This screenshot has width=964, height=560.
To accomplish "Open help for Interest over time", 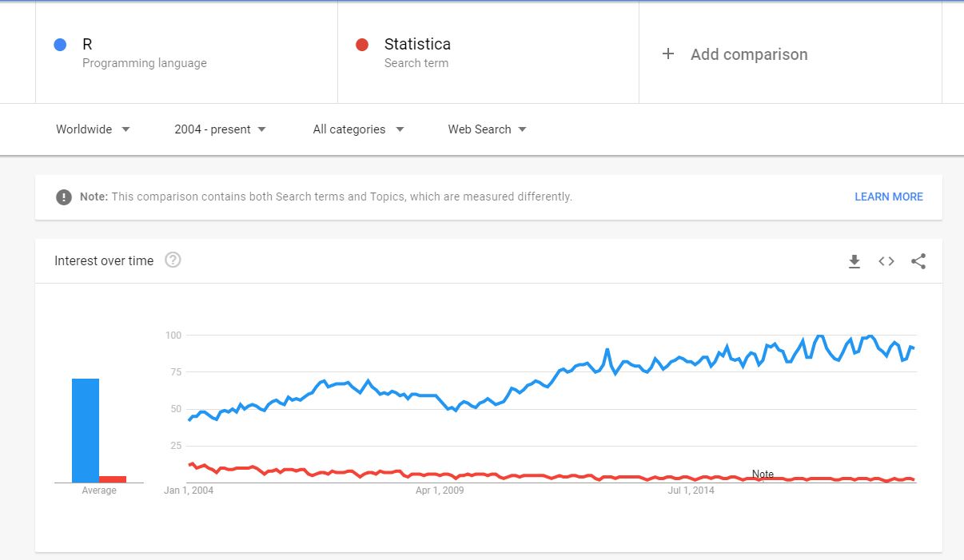I will click(173, 260).
